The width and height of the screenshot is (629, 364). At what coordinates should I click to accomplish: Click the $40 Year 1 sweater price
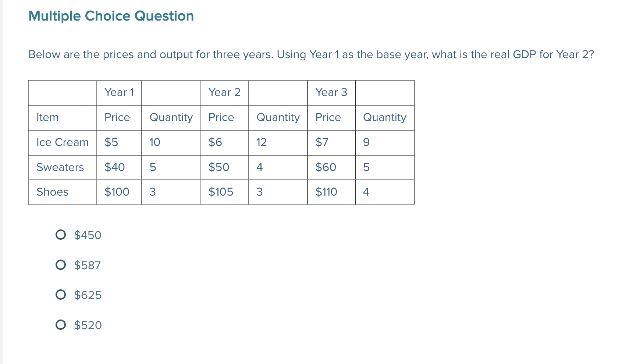(x=114, y=167)
